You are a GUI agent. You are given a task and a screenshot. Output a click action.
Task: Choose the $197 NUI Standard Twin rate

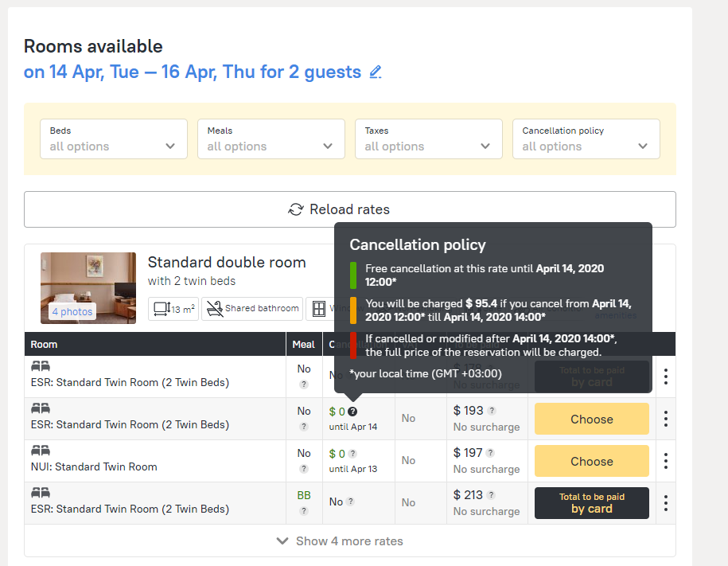(x=591, y=461)
